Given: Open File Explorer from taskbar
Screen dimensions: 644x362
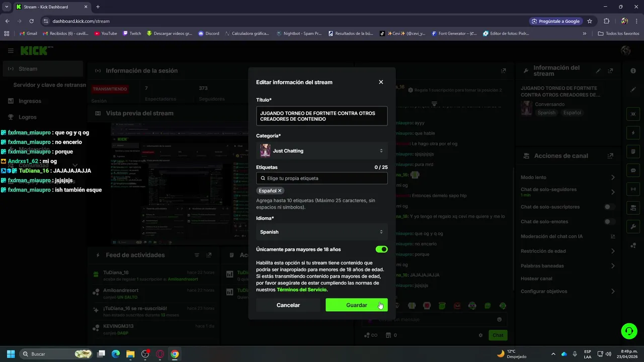Looking at the screenshot, I should pos(130,354).
